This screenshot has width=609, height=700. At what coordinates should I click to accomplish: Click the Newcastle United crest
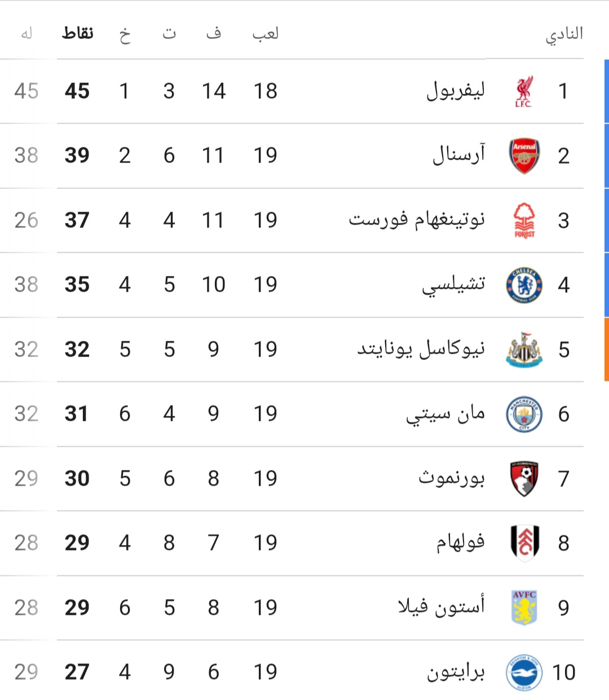click(524, 350)
